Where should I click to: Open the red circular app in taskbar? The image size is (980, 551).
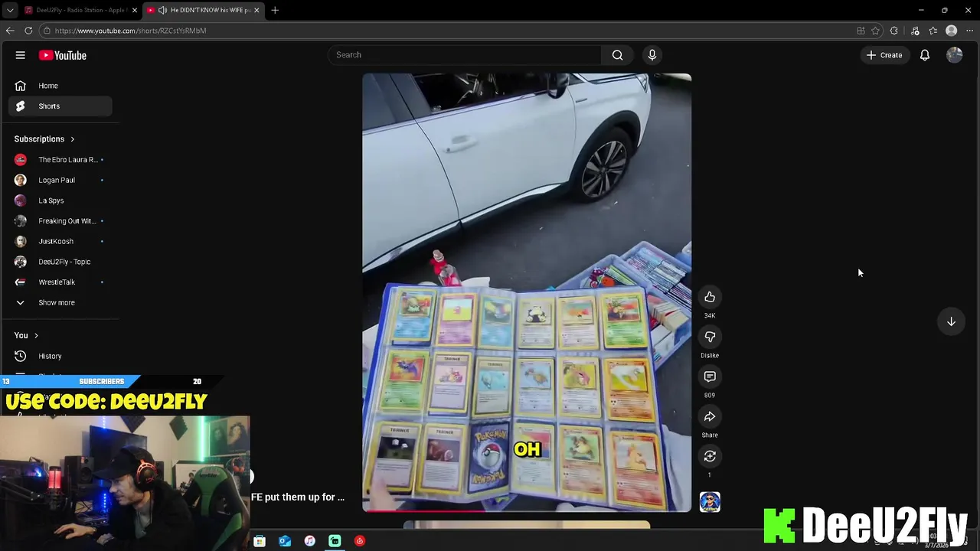[360, 541]
